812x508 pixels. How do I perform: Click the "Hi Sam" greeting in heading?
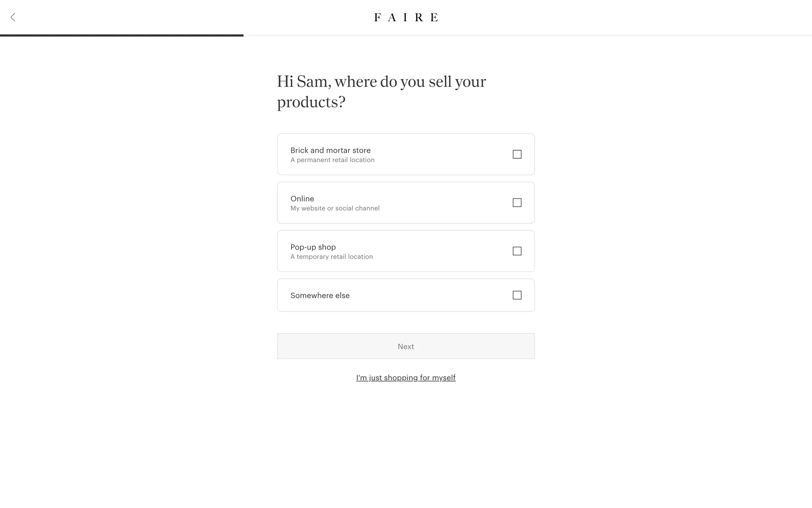(303, 81)
